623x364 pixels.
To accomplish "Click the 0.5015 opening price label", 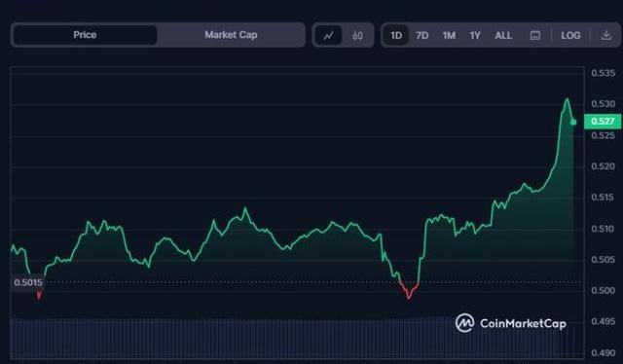I will 27,282.
